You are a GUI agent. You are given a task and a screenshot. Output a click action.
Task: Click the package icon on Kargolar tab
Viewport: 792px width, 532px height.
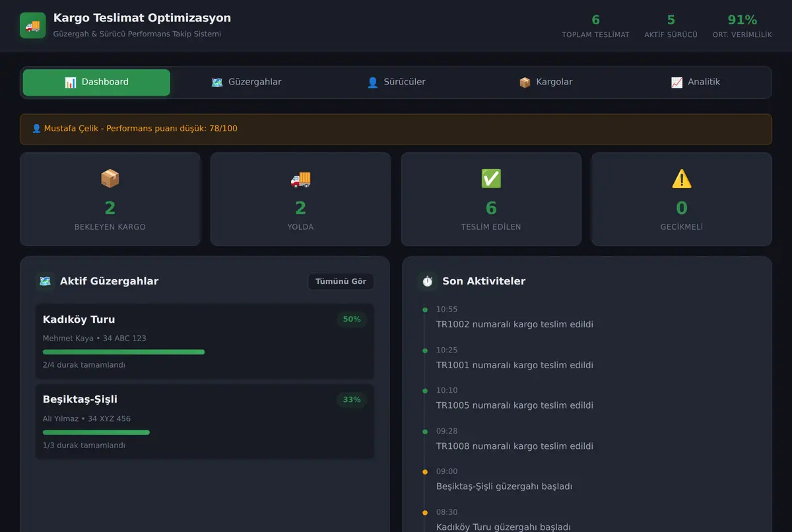point(525,83)
